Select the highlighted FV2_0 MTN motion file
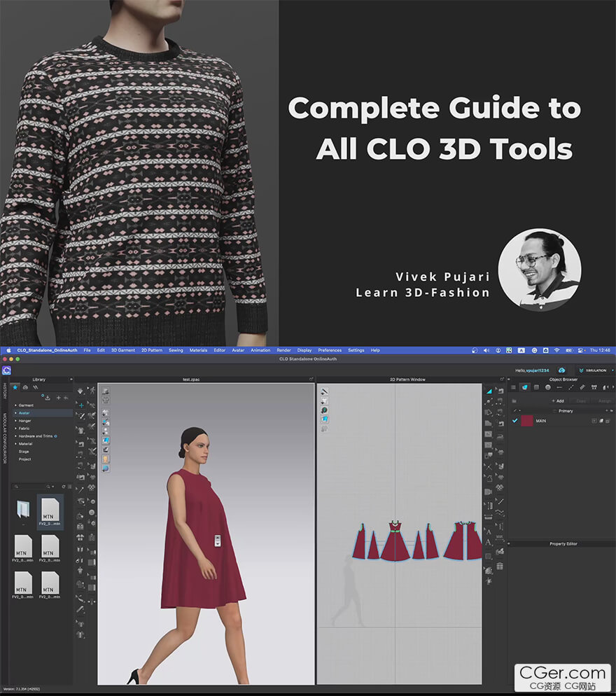Screen dimensions: 616x696 (50, 512)
